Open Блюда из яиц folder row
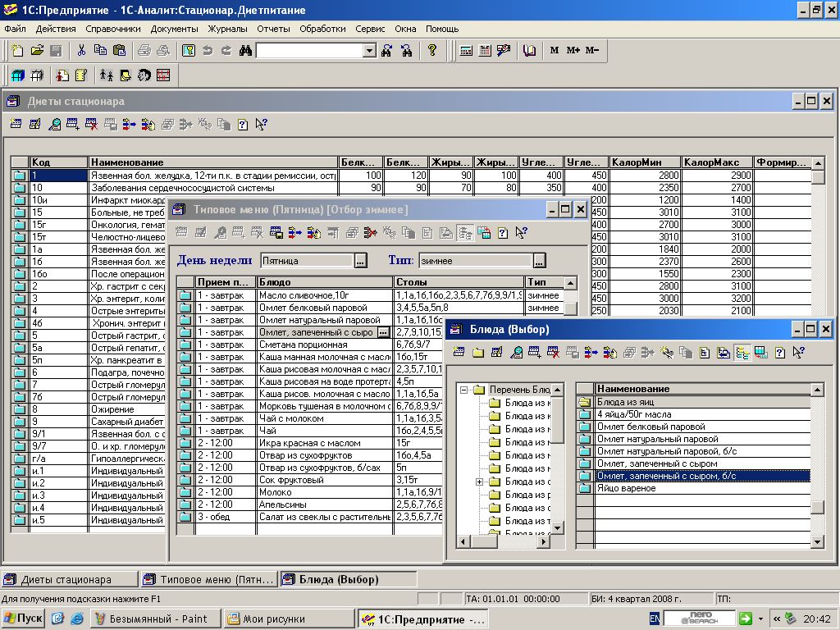Image resolution: width=840 pixels, height=630 pixels. point(694,402)
